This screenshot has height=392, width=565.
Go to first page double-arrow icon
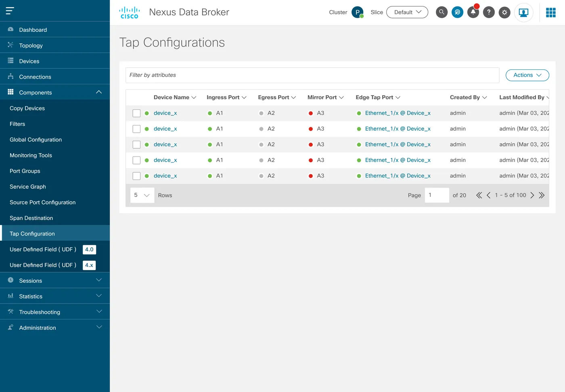(x=479, y=195)
